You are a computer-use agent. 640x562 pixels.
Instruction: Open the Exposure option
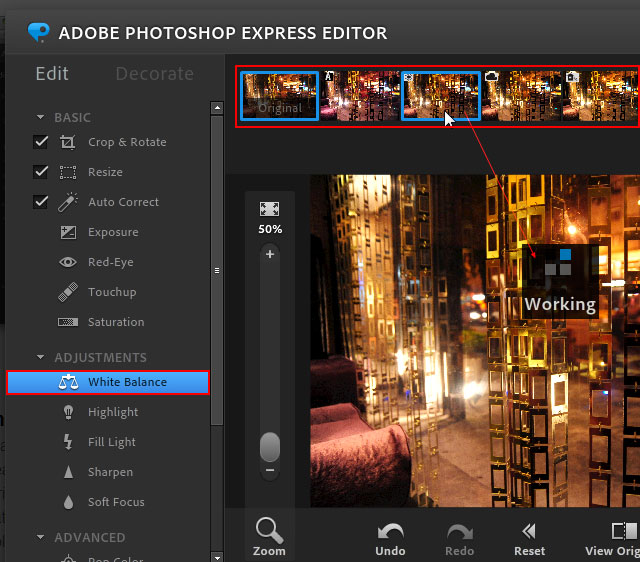click(x=113, y=232)
